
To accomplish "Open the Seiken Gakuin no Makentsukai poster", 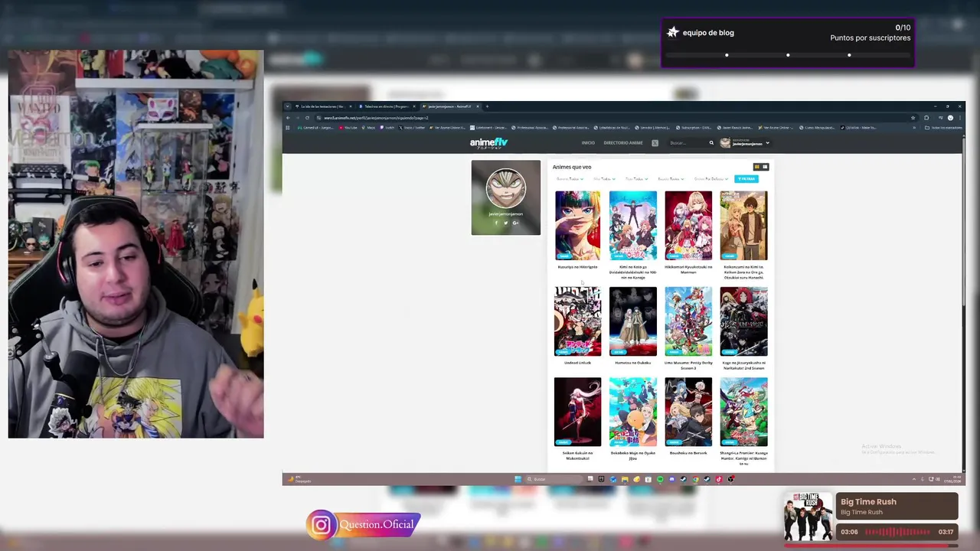I will 578,412.
